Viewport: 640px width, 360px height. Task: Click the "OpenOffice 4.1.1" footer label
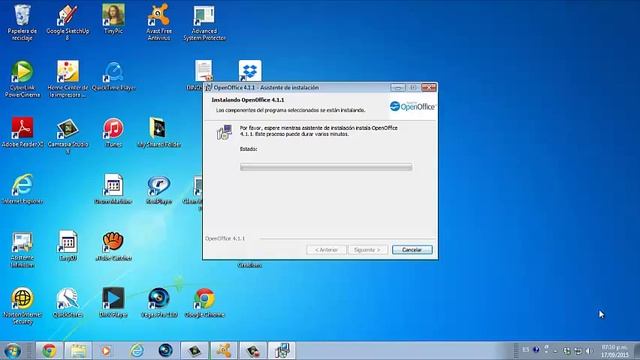[225, 238]
